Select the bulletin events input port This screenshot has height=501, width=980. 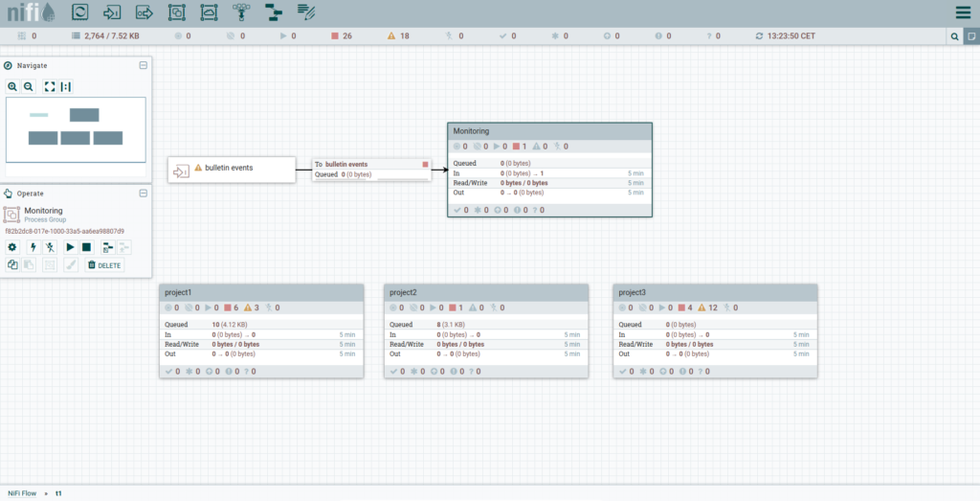click(x=232, y=170)
